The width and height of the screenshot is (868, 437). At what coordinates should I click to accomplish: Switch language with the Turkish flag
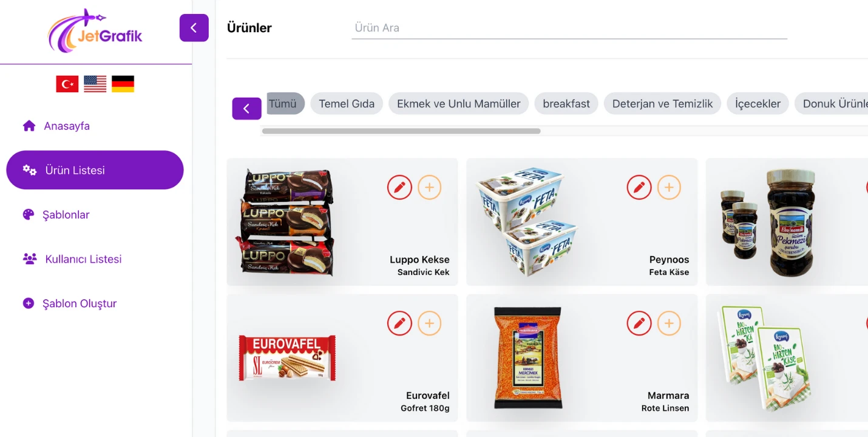coord(67,84)
